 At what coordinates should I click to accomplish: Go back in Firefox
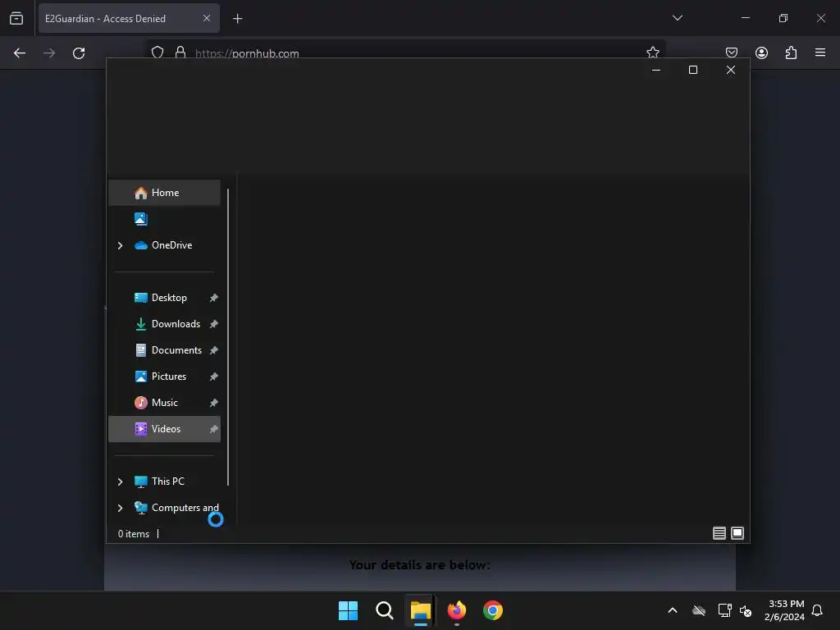(x=20, y=53)
